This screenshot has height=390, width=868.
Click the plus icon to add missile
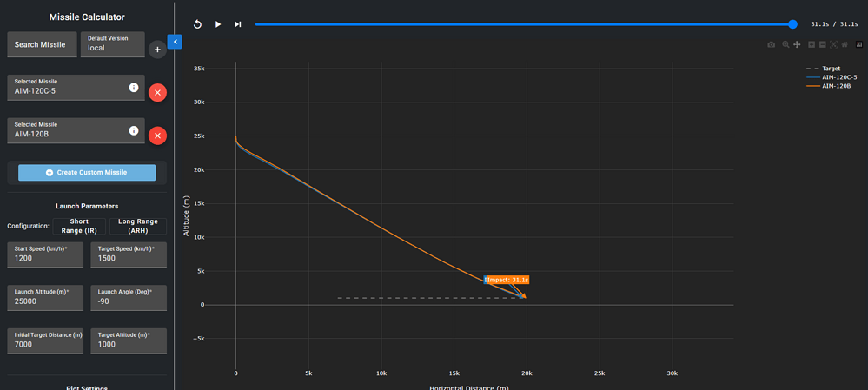pyautogui.click(x=157, y=50)
